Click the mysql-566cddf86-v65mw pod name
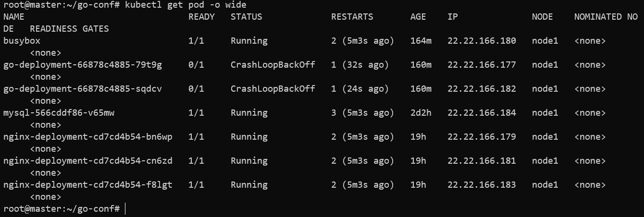 [x=59, y=113]
